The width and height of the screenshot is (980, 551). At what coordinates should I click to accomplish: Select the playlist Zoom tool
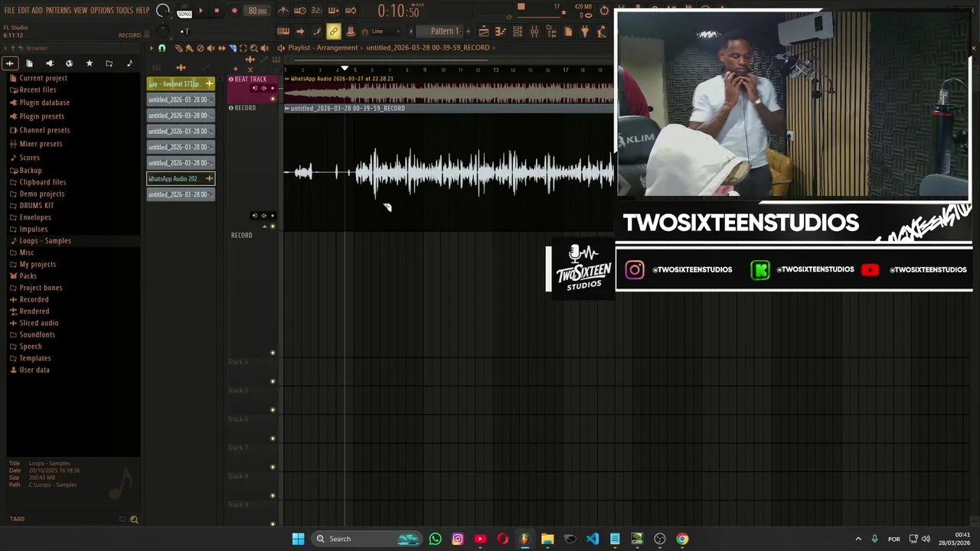point(253,48)
